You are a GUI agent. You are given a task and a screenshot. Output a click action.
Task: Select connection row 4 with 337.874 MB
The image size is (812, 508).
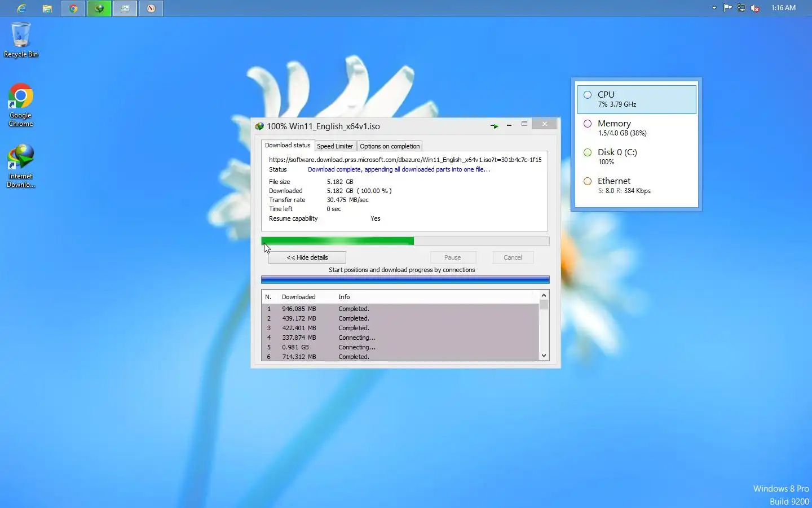coord(400,338)
